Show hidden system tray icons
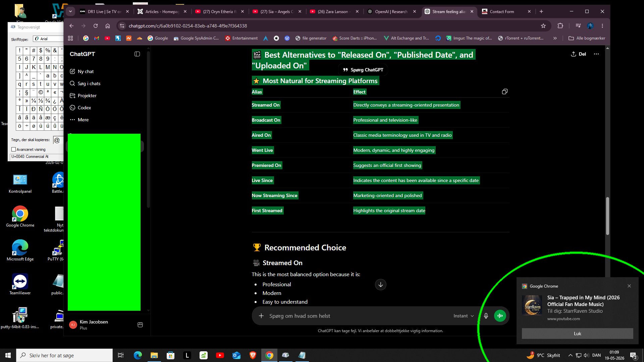 pos(570,355)
